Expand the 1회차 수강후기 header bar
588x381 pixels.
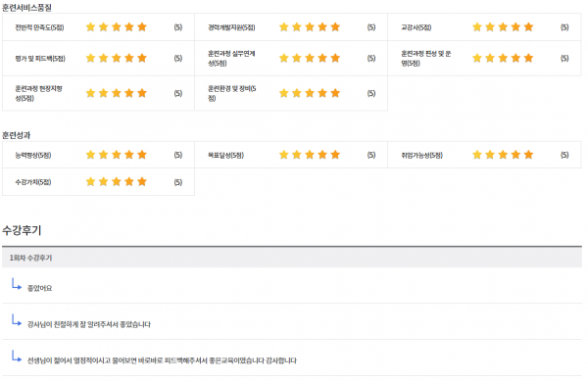coord(292,258)
